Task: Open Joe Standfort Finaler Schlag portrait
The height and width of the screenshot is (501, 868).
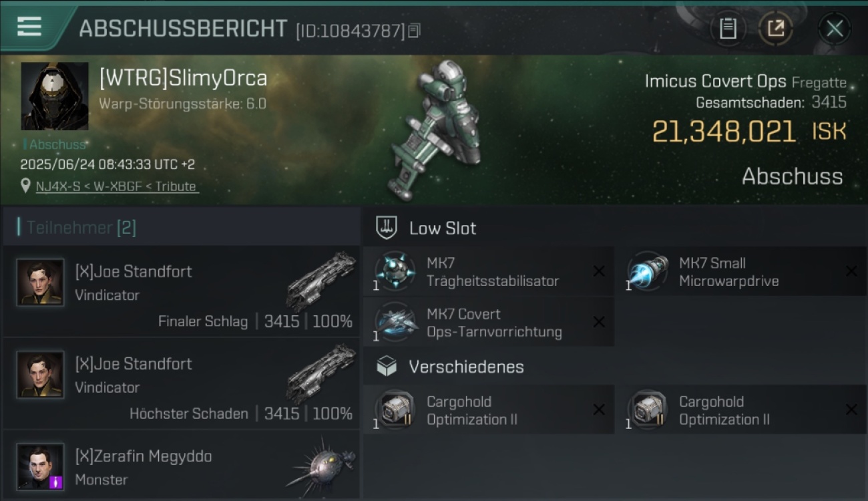Action: click(40, 283)
